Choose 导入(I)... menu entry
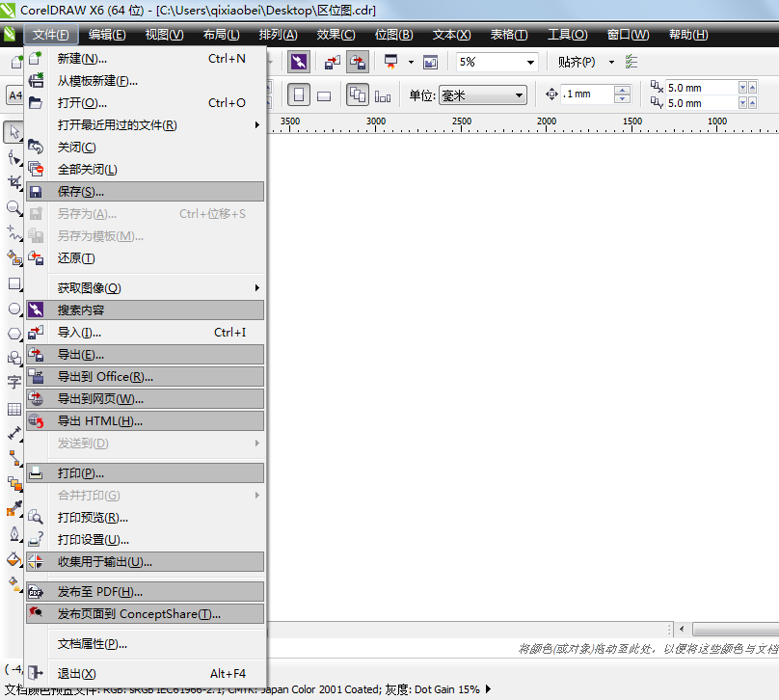 pyautogui.click(x=145, y=333)
